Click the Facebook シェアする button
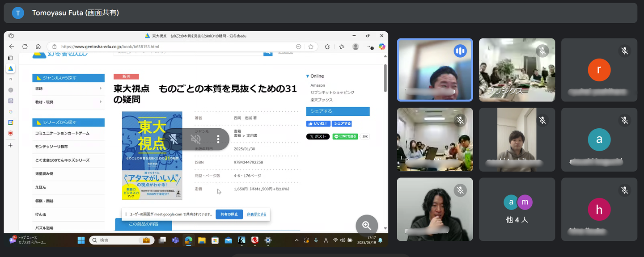Viewport: 644px width, 257px height. pos(342,123)
